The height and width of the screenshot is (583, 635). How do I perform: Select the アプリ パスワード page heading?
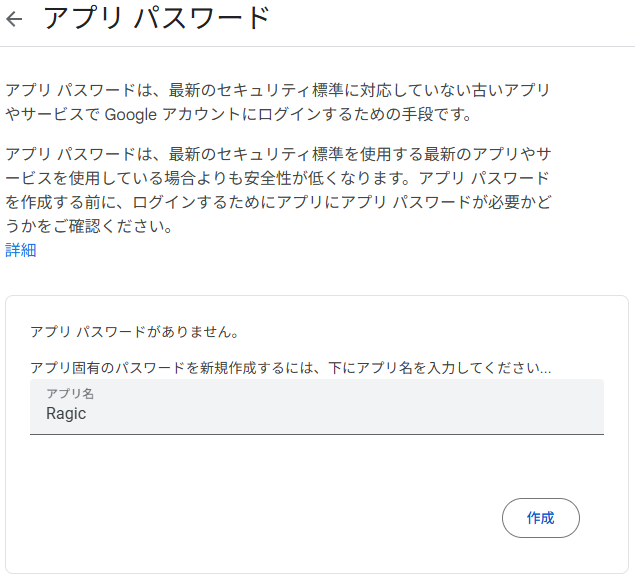(157, 19)
